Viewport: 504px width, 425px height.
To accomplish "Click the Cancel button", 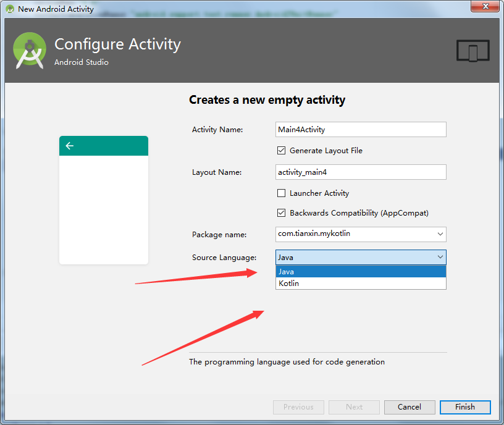I will point(409,407).
